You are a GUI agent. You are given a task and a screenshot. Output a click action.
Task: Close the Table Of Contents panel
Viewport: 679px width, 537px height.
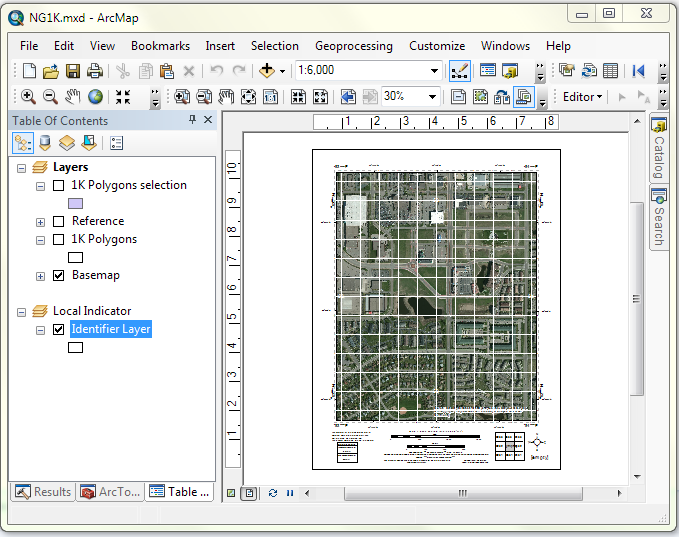(208, 120)
